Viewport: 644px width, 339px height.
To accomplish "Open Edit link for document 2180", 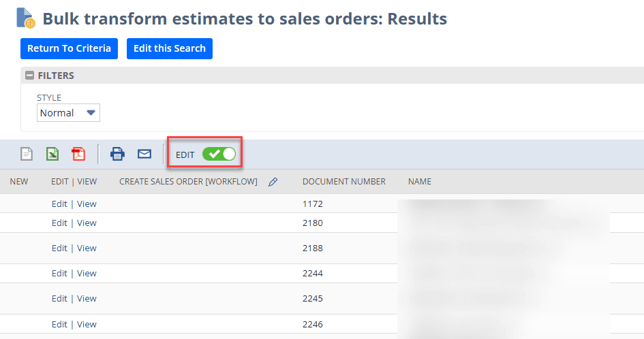I will coord(59,223).
